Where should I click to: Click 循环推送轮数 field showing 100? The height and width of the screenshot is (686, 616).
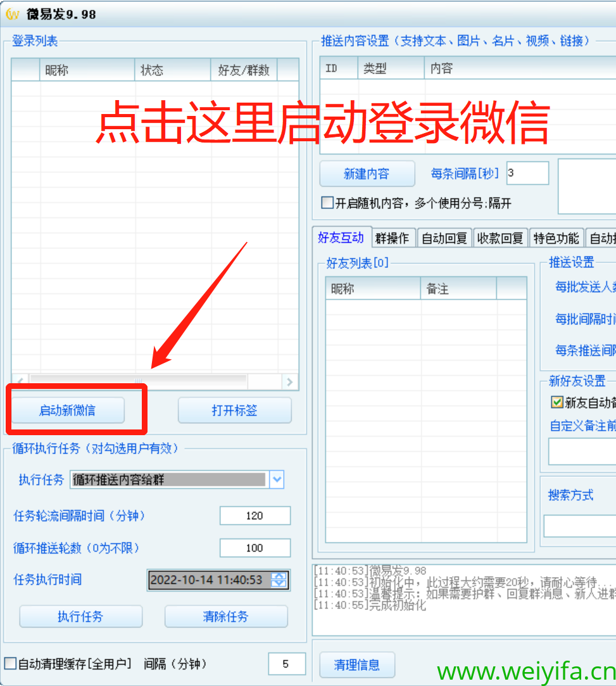tap(255, 548)
